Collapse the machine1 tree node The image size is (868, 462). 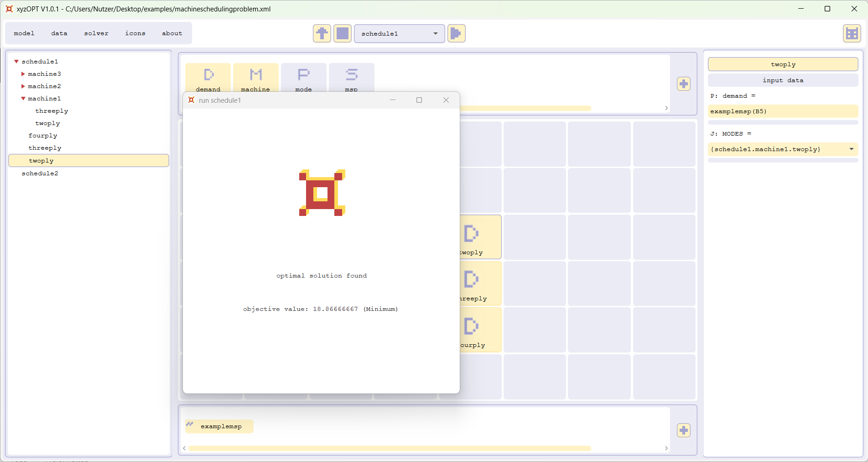click(x=23, y=99)
